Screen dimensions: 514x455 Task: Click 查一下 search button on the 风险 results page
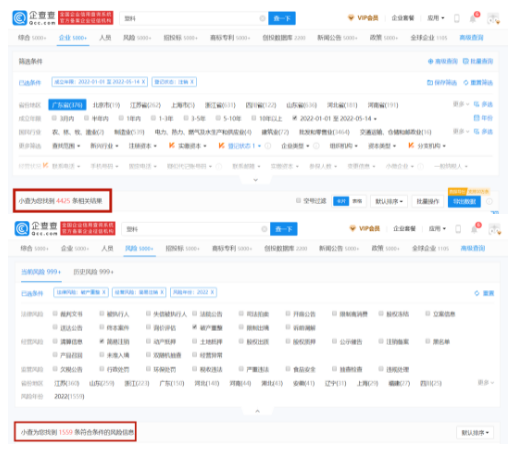point(283,229)
